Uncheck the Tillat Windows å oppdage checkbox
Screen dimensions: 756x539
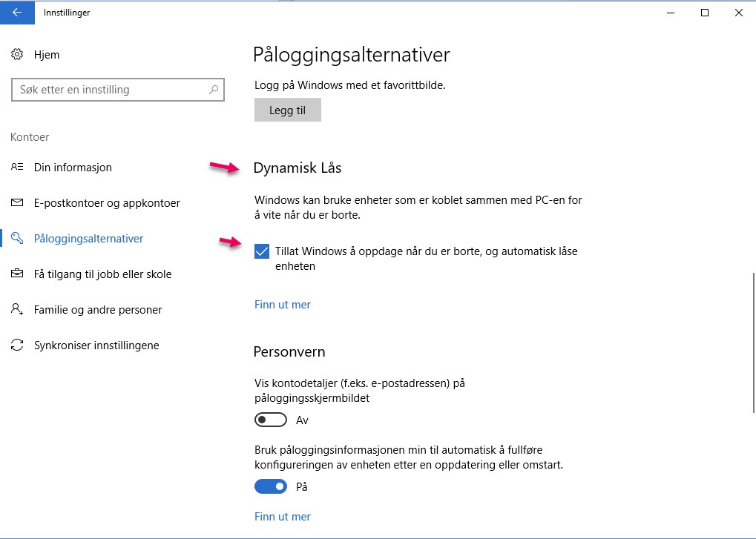(262, 252)
